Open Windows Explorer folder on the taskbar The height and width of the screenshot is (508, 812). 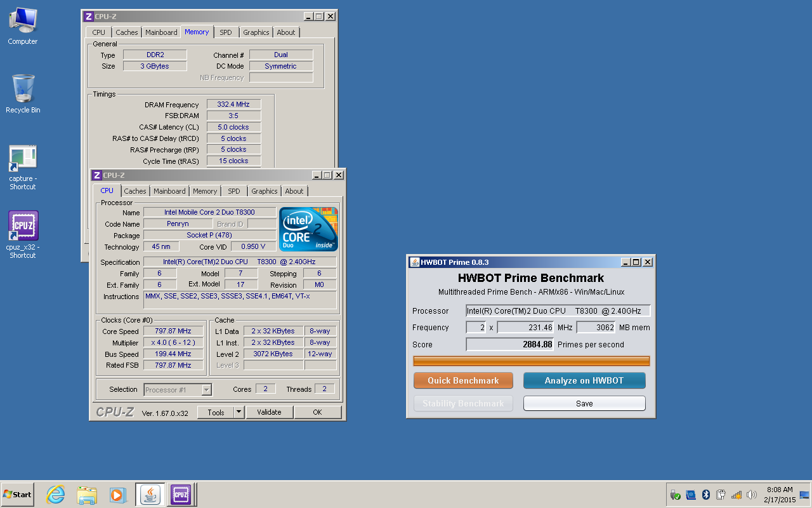[x=87, y=495]
